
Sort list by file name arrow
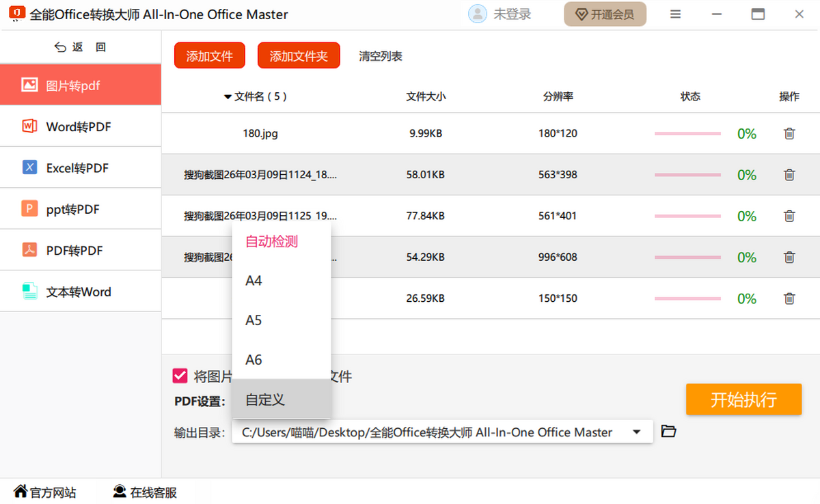click(228, 97)
